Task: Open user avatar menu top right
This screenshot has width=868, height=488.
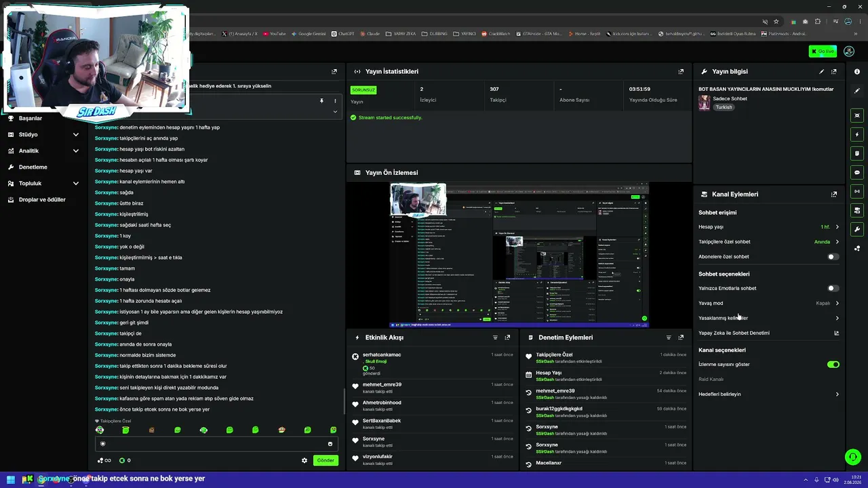Action: (848, 52)
